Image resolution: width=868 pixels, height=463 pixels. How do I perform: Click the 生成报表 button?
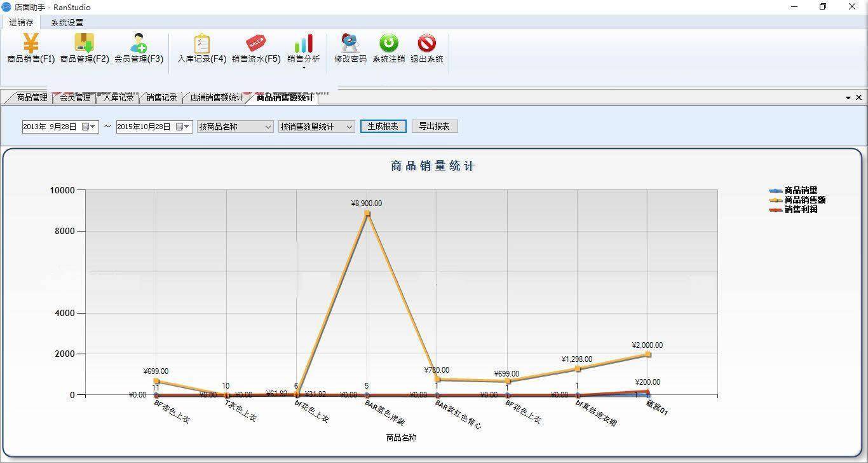[x=383, y=126]
